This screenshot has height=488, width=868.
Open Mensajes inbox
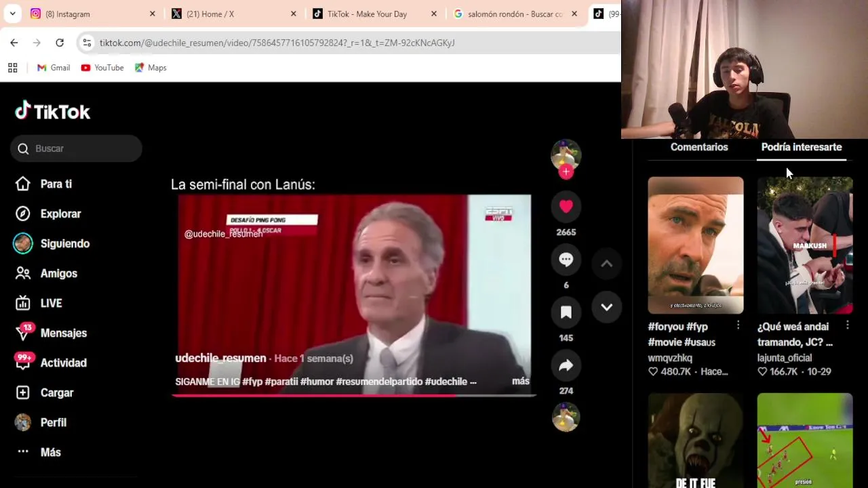[51, 333]
